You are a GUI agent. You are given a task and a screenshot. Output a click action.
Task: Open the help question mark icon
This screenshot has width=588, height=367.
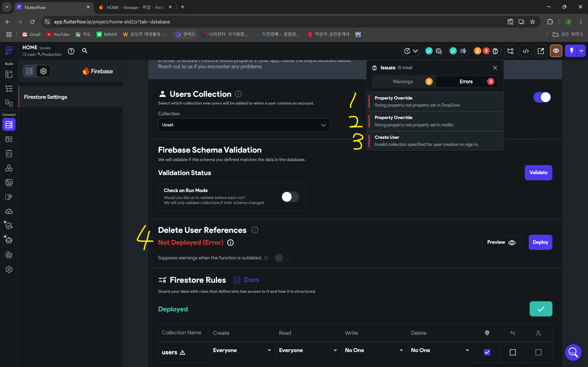(71, 51)
